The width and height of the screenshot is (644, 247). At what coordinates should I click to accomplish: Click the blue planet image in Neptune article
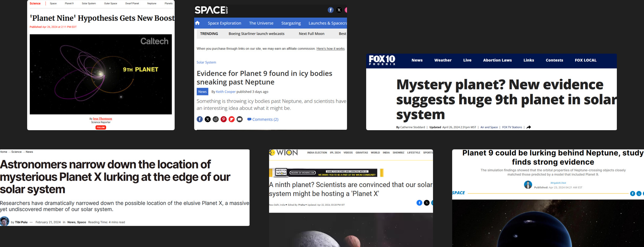(x=548, y=223)
